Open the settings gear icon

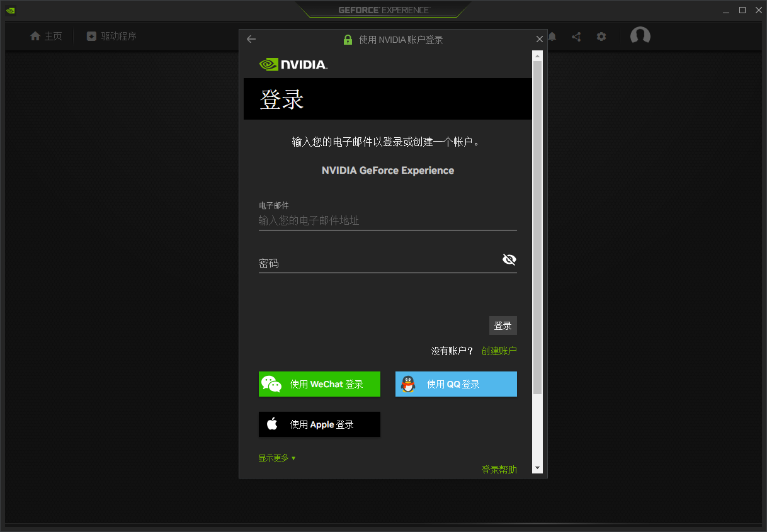click(x=601, y=37)
